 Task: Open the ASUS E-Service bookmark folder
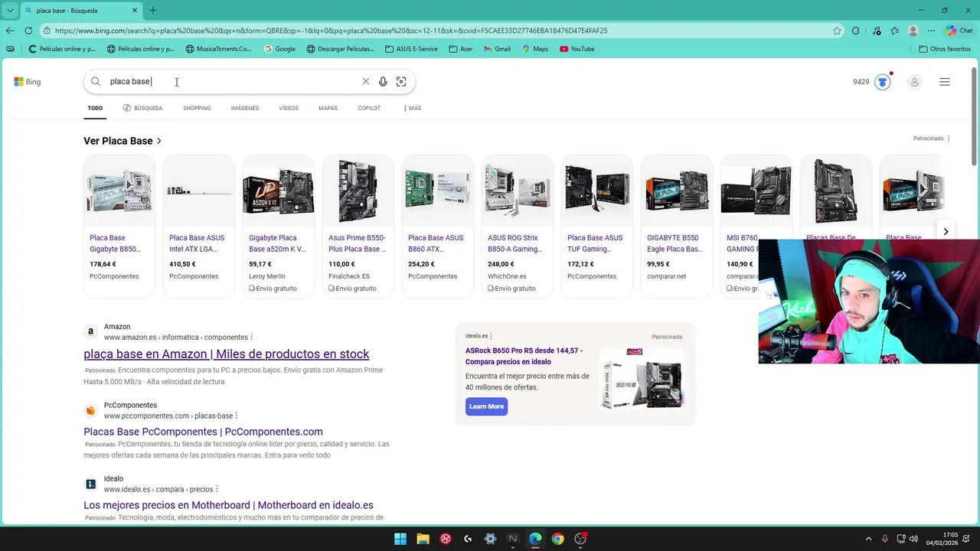411,49
